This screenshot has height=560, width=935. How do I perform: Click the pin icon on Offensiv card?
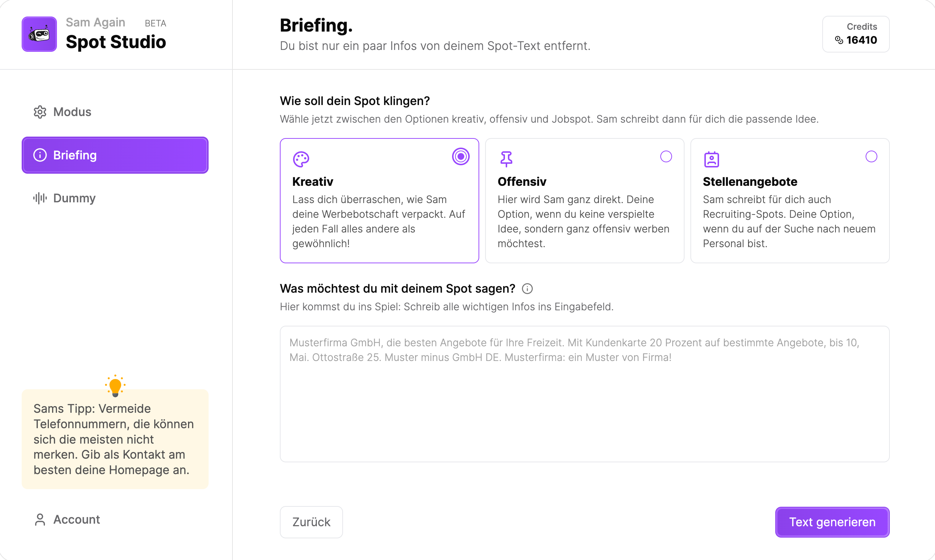(506, 159)
